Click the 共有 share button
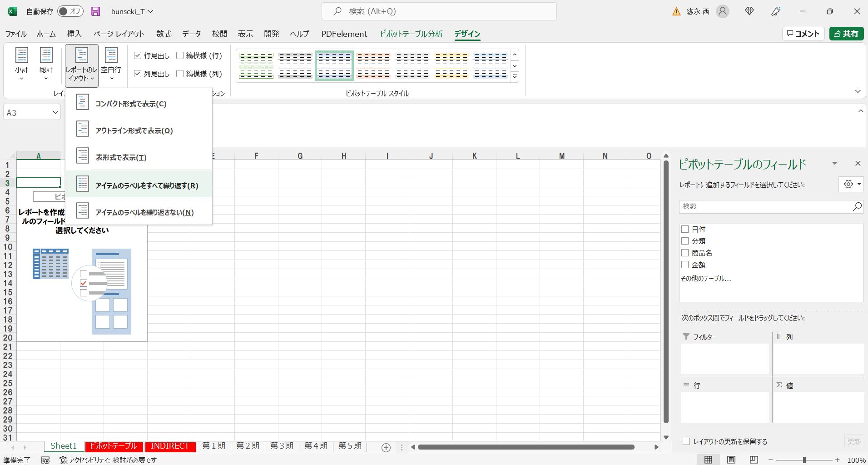 [x=846, y=34]
